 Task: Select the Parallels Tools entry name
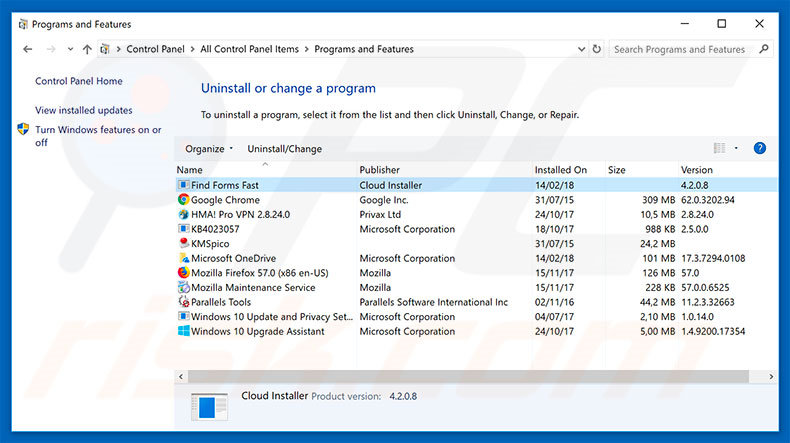pos(221,302)
